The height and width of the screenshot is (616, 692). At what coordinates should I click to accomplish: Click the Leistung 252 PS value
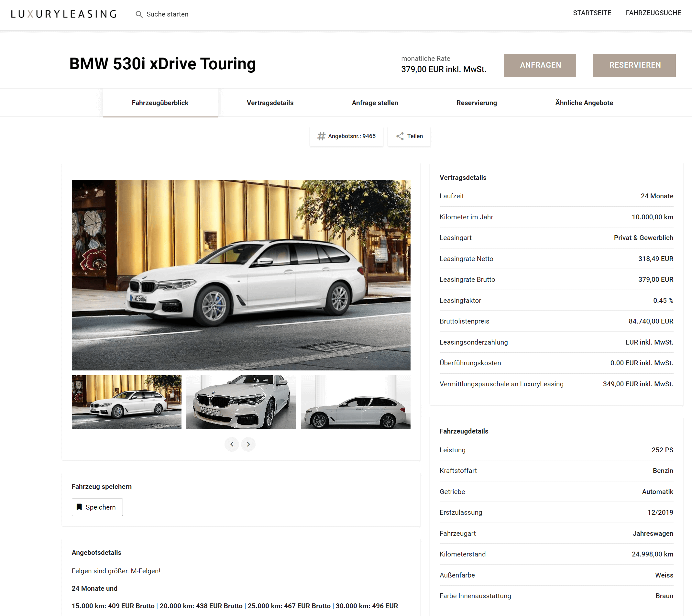(662, 450)
